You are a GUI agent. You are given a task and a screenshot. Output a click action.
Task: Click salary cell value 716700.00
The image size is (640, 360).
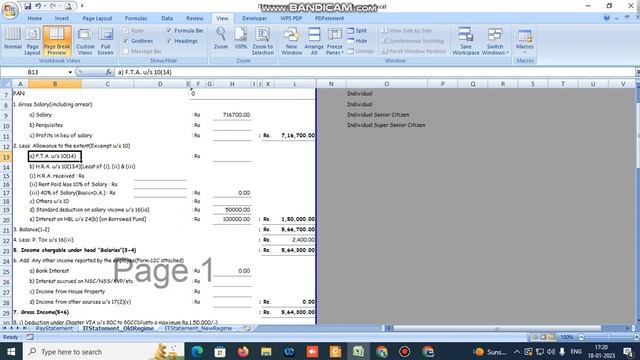point(231,115)
